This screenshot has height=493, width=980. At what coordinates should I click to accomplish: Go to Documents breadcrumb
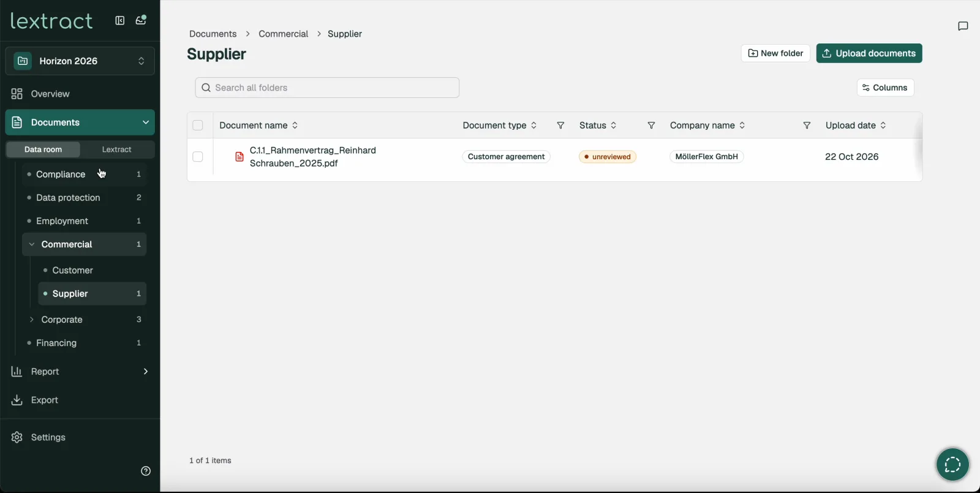[213, 34]
